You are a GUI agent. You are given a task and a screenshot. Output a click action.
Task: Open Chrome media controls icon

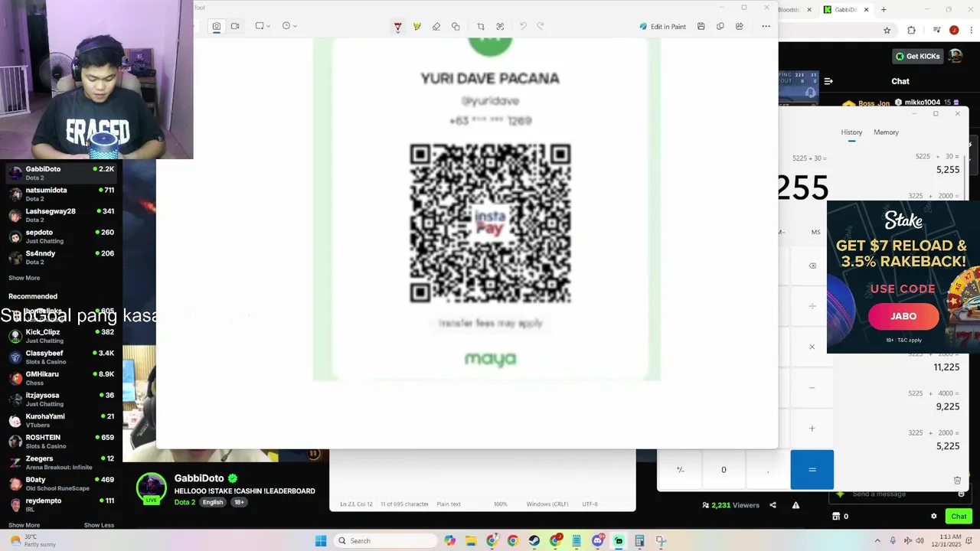point(936,31)
